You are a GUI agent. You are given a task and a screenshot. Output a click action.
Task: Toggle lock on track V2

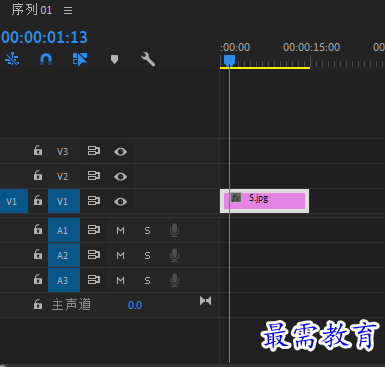coord(38,175)
